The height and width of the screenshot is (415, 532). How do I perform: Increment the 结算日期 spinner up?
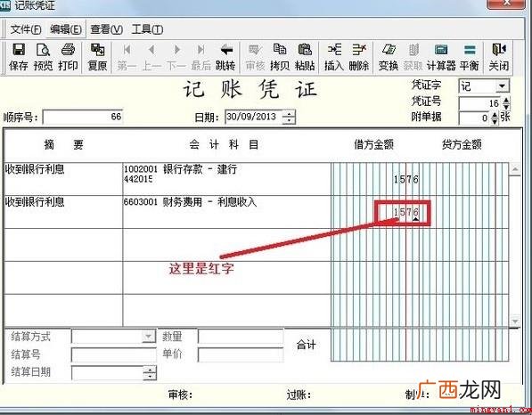coord(150,370)
